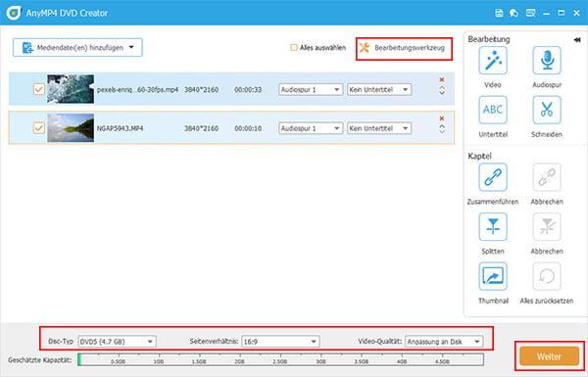
Task: Click the Zusammenführen chapter icon
Action: coord(493,177)
